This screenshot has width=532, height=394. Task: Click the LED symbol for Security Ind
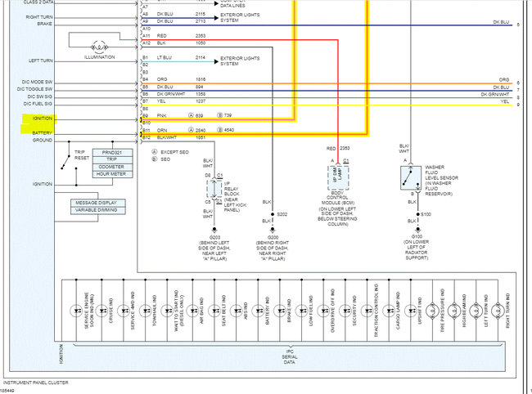point(345,311)
